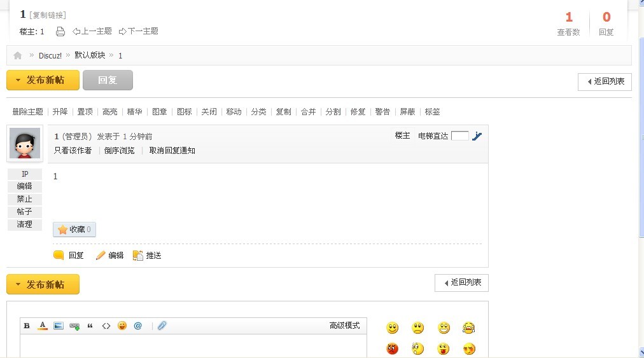Click 禁止 in user sidebar
Viewport: 644px width, 358px height.
point(25,199)
